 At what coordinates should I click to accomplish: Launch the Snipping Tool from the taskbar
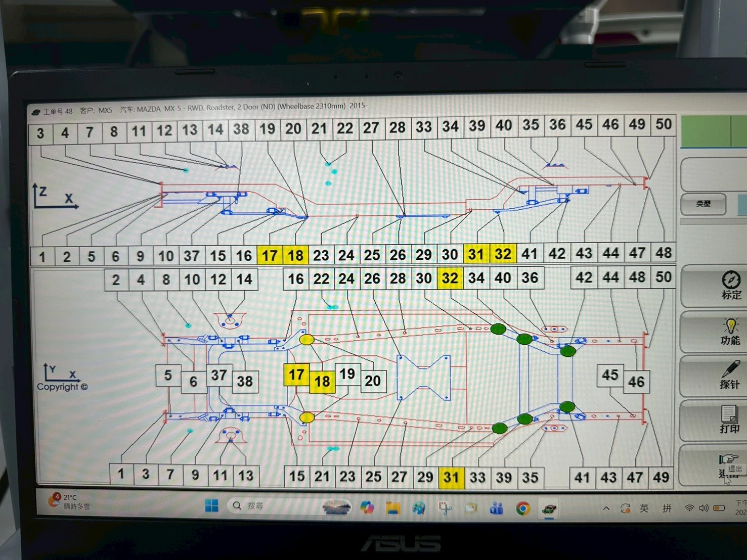445,508
